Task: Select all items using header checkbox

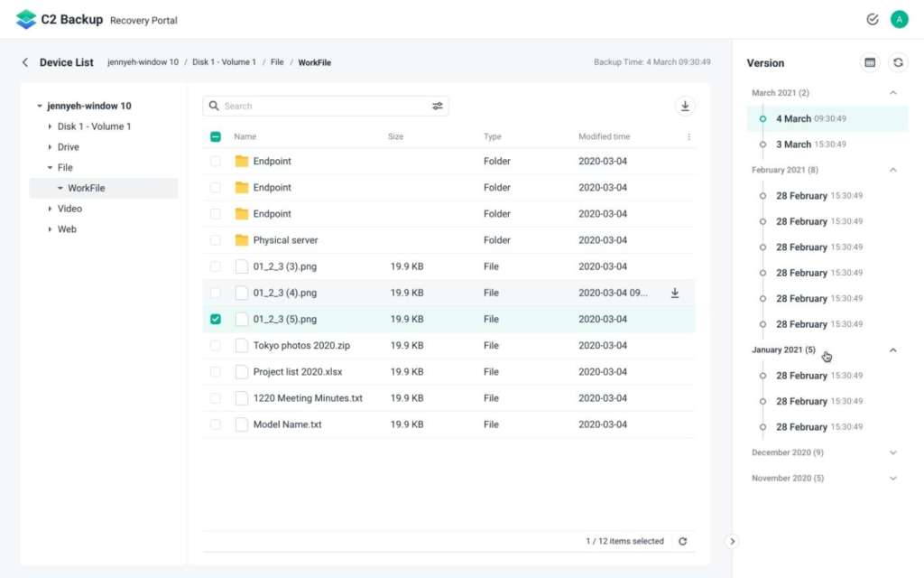Action: point(215,136)
